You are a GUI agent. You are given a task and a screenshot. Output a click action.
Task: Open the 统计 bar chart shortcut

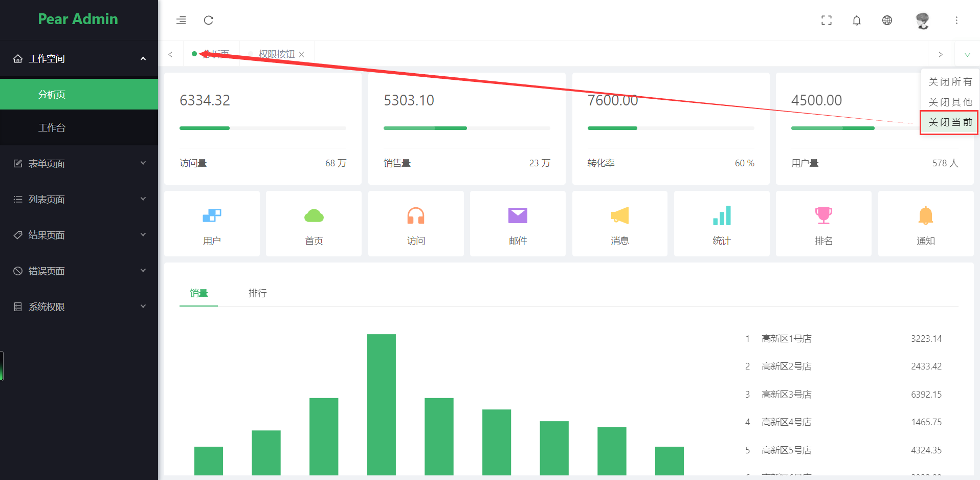tap(722, 224)
